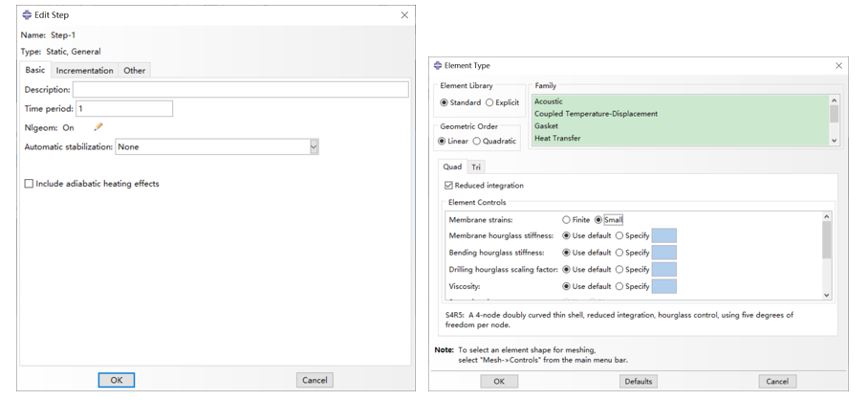Screen dimensions: 868x400
Task: Enable Include adiabatic heating effects checkbox
Action: click(x=29, y=184)
